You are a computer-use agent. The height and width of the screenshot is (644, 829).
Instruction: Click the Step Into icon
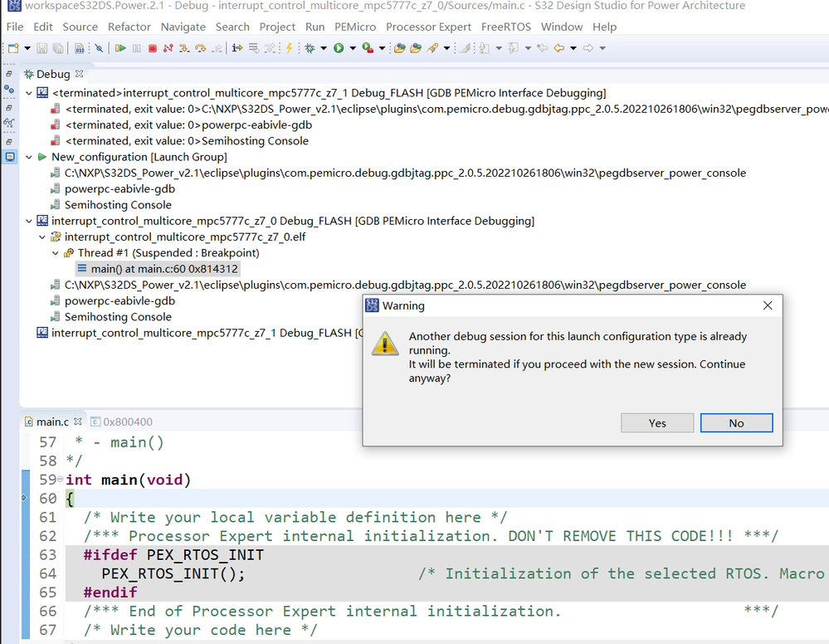click(184, 48)
